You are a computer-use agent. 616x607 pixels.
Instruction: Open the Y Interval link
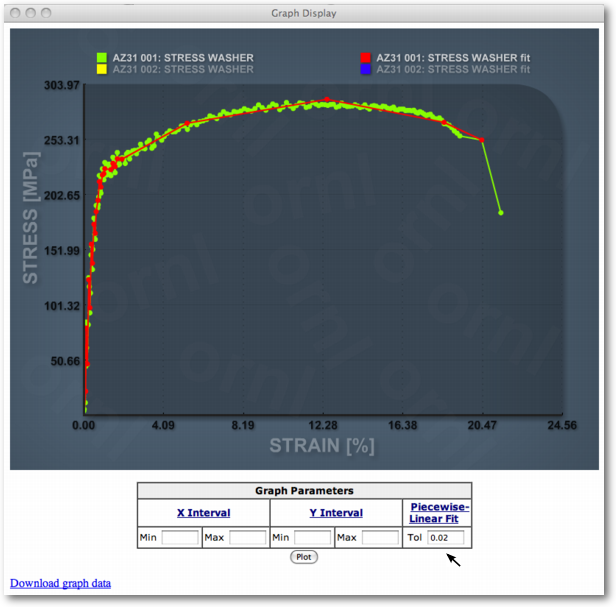pyautogui.click(x=335, y=513)
